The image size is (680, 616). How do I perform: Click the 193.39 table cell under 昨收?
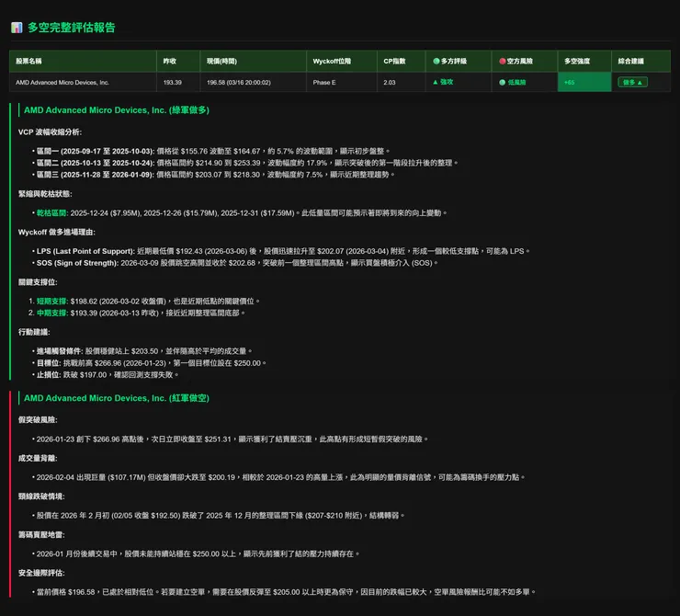[x=178, y=82]
